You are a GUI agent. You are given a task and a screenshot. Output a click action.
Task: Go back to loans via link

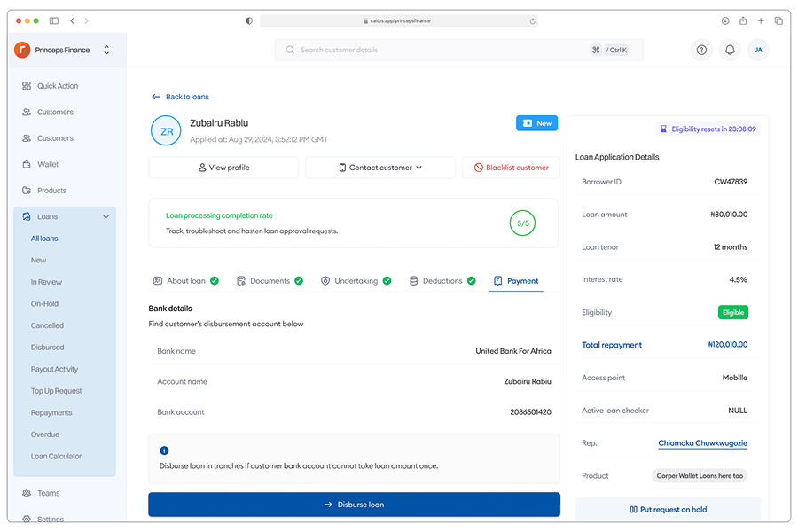(x=181, y=97)
